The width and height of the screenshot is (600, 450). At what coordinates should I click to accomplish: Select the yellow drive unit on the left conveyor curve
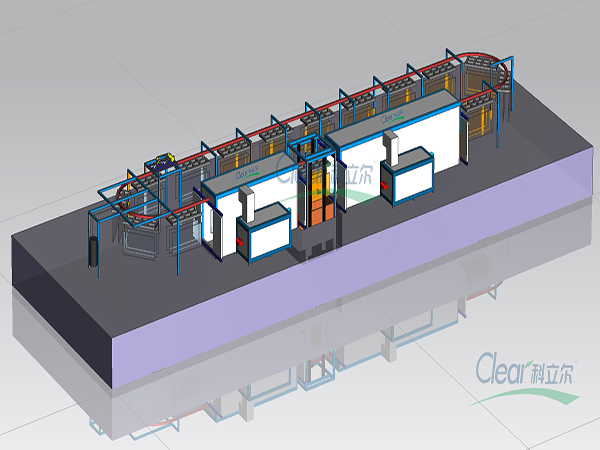point(165,160)
